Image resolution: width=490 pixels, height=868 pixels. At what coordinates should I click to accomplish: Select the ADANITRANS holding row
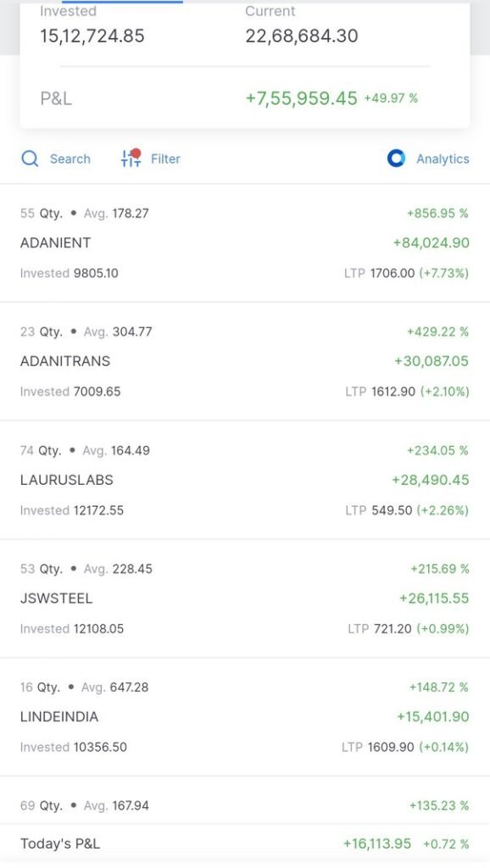pos(245,361)
